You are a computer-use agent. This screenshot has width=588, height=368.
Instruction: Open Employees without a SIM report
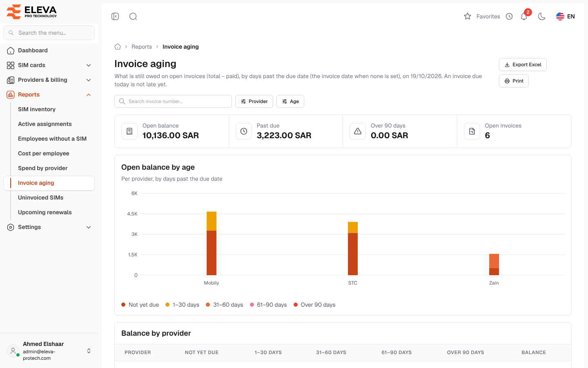[x=52, y=139]
